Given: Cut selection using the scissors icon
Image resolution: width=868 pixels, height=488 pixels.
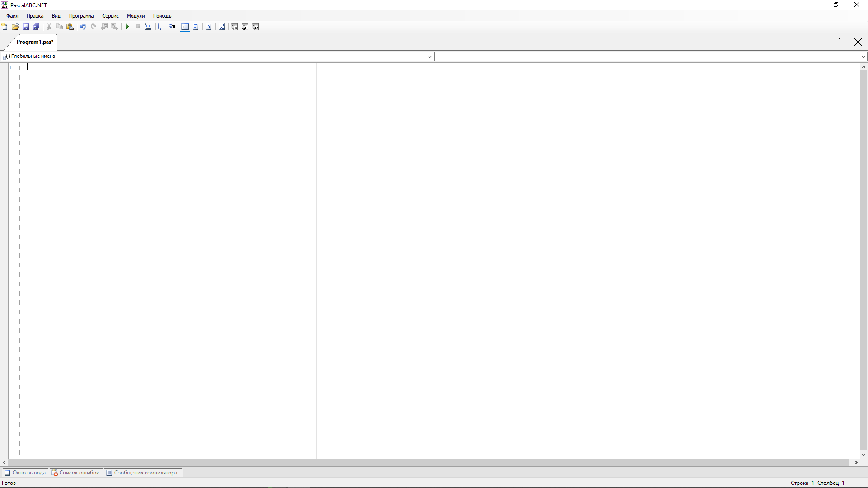Looking at the screenshot, I should tap(49, 27).
